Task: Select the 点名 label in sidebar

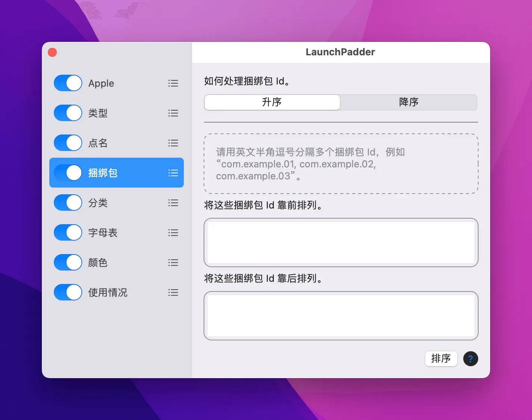Action: (98, 143)
